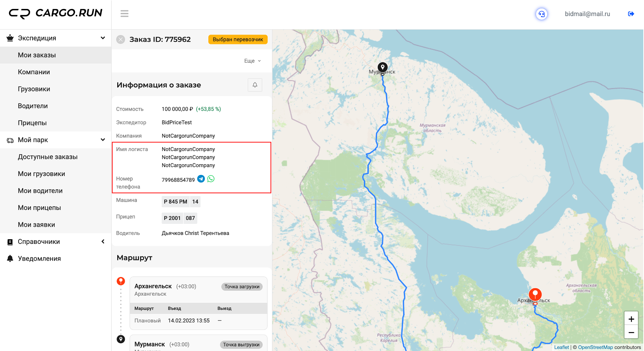Open Уведомления in the sidebar
This screenshot has height=351, width=644.
click(39, 259)
